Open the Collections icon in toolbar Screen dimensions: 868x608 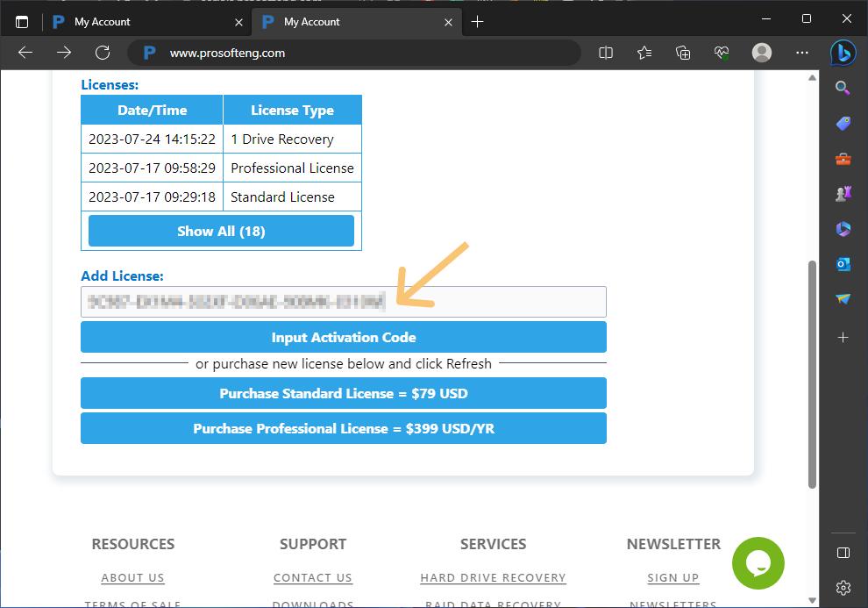(x=683, y=53)
